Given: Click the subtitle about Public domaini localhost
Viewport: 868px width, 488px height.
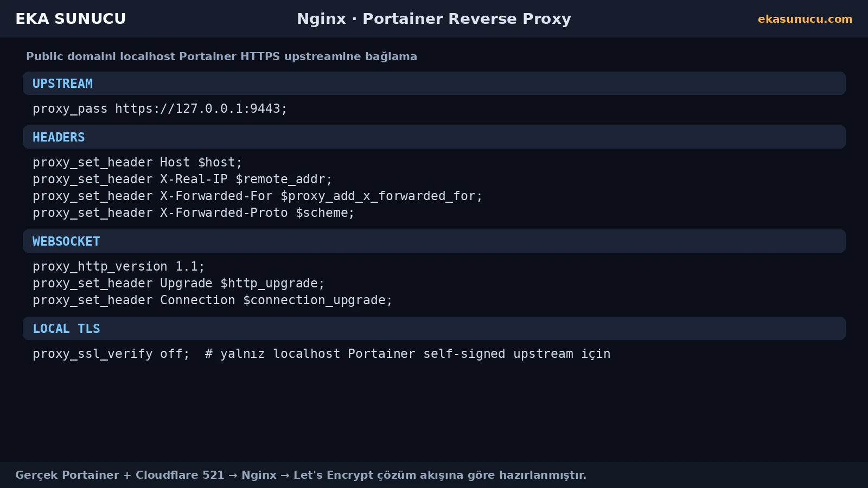Looking at the screenshot, I should (221, 56).
